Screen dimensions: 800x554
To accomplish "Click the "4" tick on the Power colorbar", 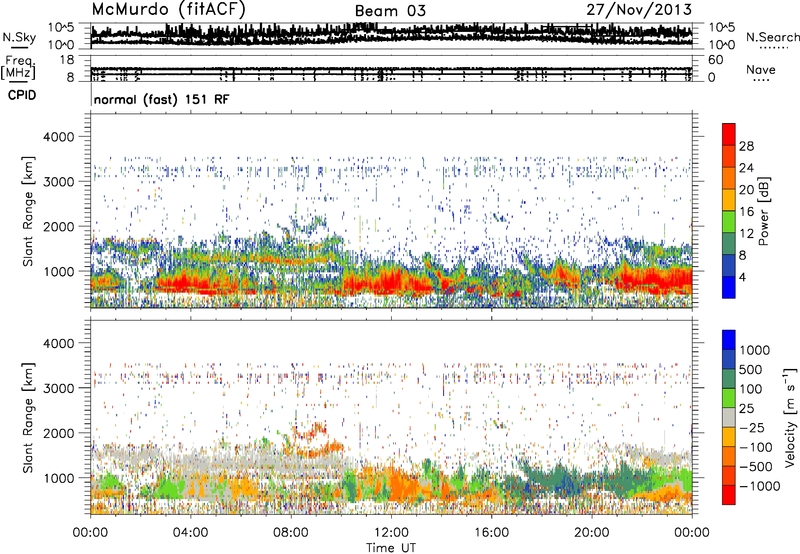I will tap(742, 278).
